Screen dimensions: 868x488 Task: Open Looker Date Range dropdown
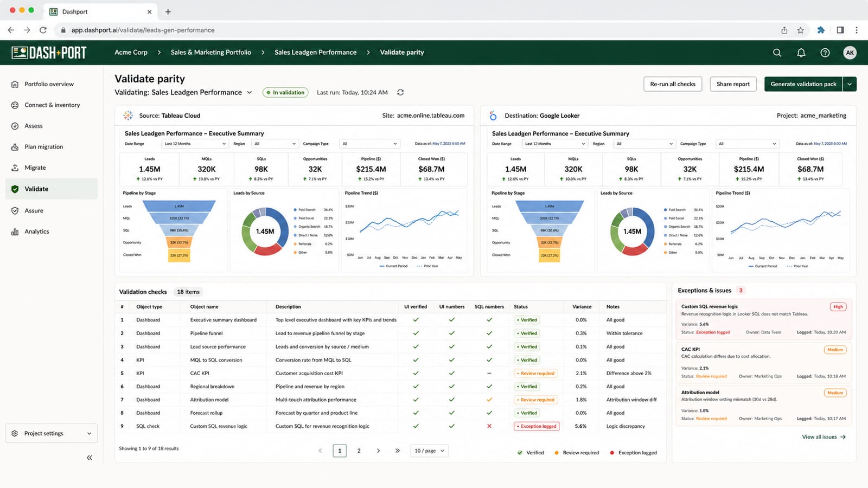coord(555,144)
